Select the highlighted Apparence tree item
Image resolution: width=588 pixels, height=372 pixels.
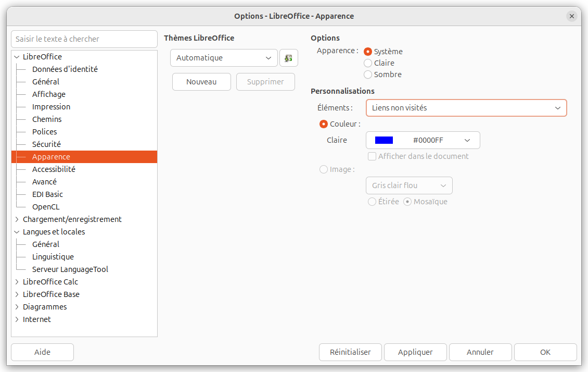coord(84,157)
